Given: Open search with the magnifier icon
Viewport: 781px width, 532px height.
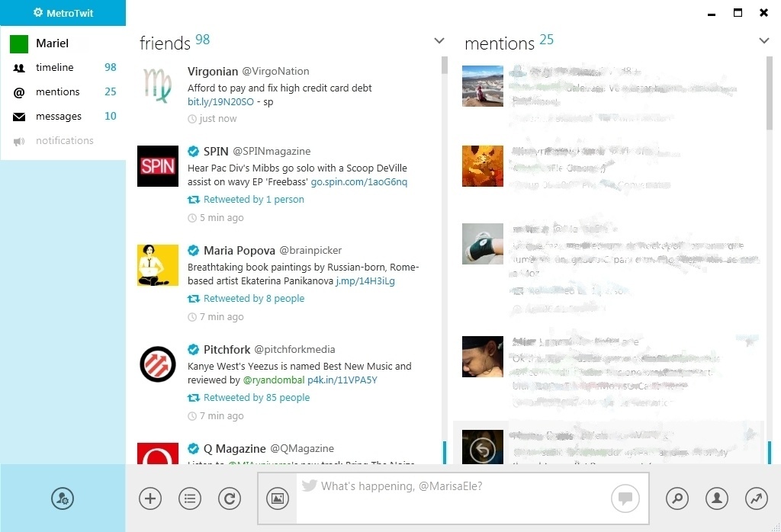Looking at the screenshot, I should [677, 498].
